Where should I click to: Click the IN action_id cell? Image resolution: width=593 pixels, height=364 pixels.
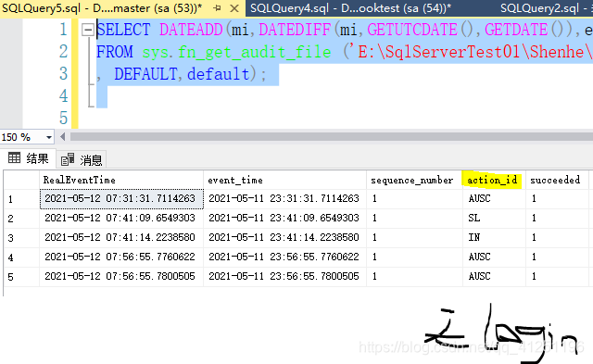494,238
